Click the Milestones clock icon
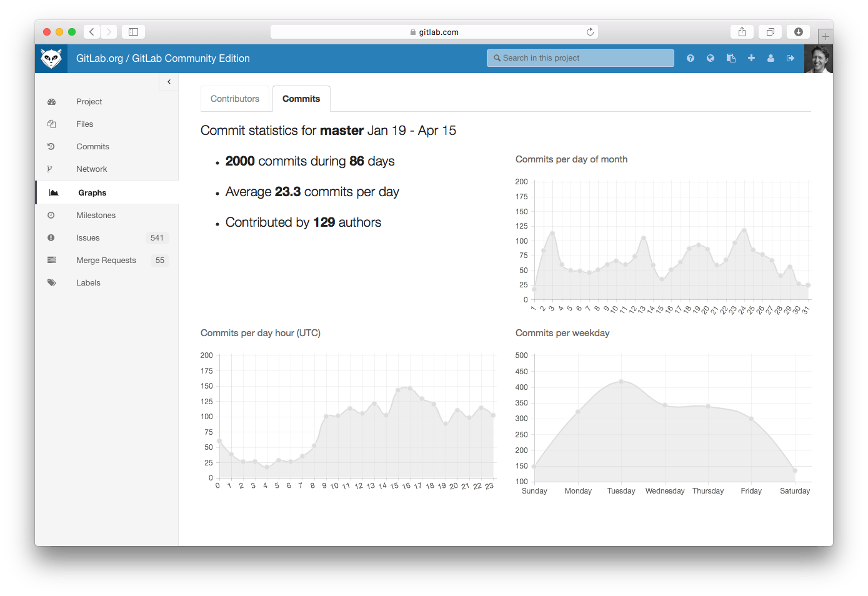Screen dimensions: 868x596 coord(52,215)
